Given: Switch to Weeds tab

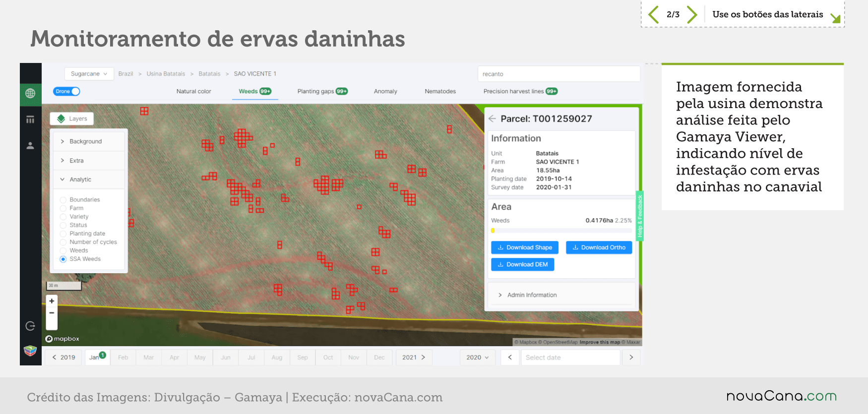Looking at the screenshot, I should (x=255, y=91).
